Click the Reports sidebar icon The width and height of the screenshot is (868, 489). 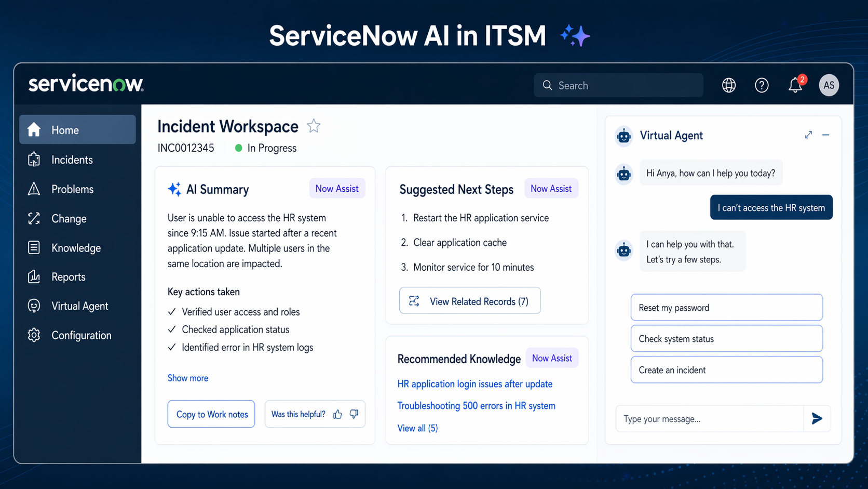point(33,276)
